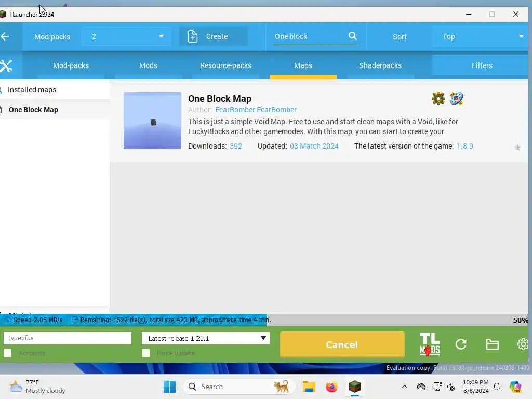Open notifications bell in system tray
This screenshot has height=399, width=532.
tap(497, 387)
